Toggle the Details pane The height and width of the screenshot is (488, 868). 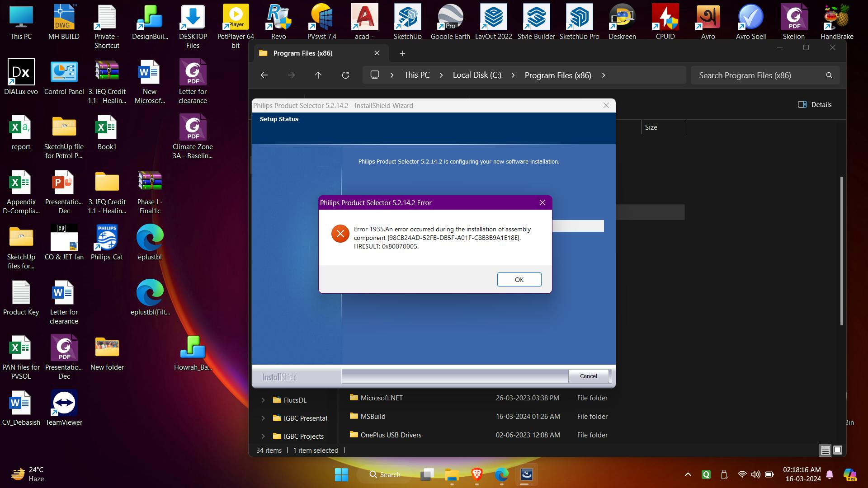815,104
